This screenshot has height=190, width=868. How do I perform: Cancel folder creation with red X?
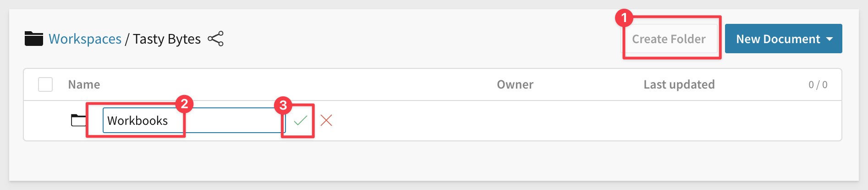(326, 120)
